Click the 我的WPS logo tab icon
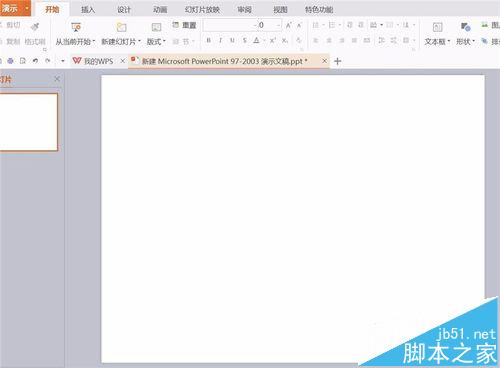Image resolution: width=500 pixels, height=368 pixels. click(77, 61)
